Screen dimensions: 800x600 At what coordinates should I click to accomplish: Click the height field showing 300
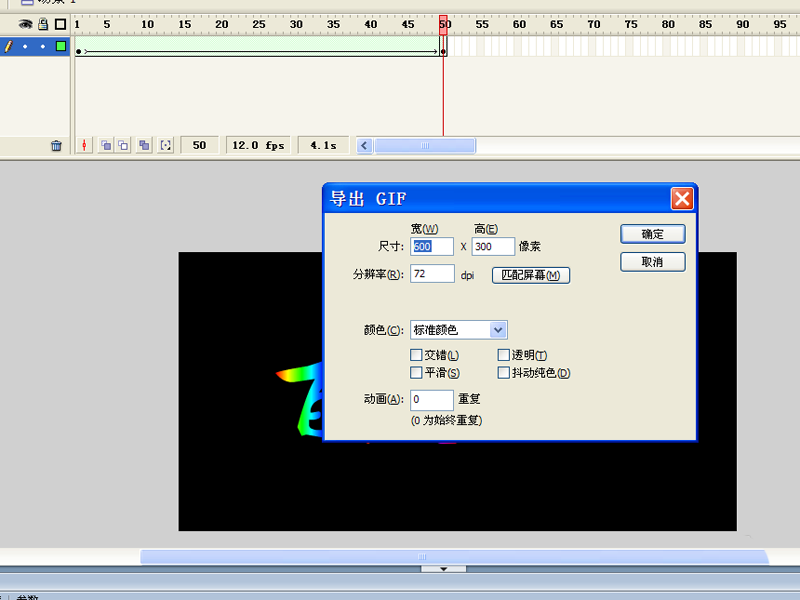click(493, 246)
